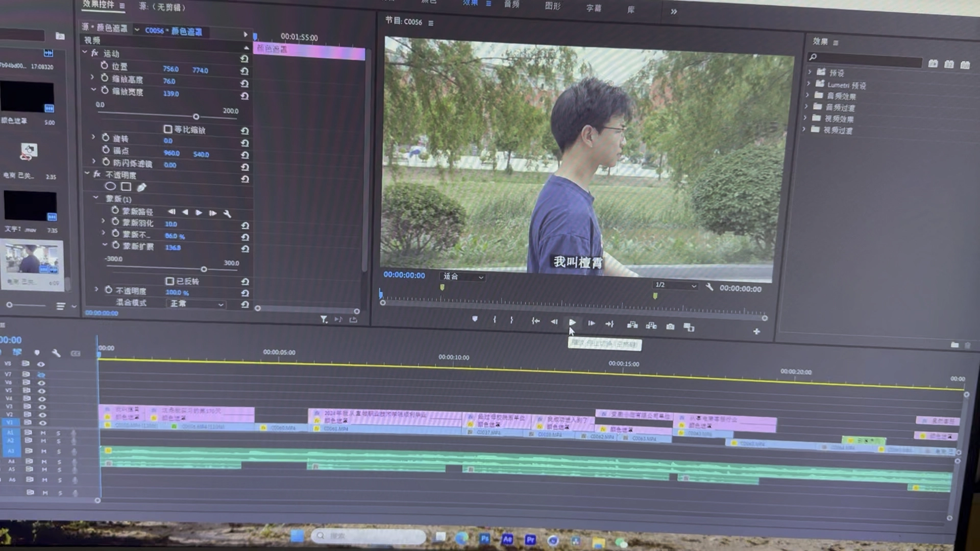Viewport: 980px width, 551px height.
Task: Expand the 缩放高度 property
Action: point(92,77)
